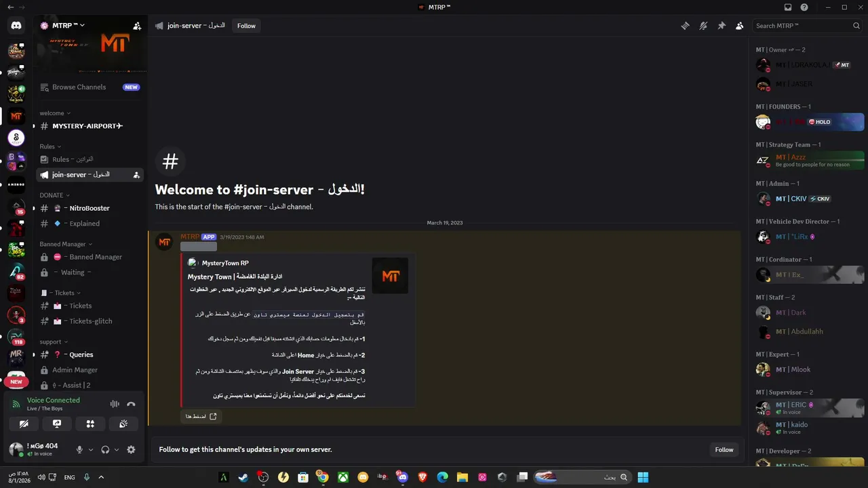Turn on the camera

24,424
